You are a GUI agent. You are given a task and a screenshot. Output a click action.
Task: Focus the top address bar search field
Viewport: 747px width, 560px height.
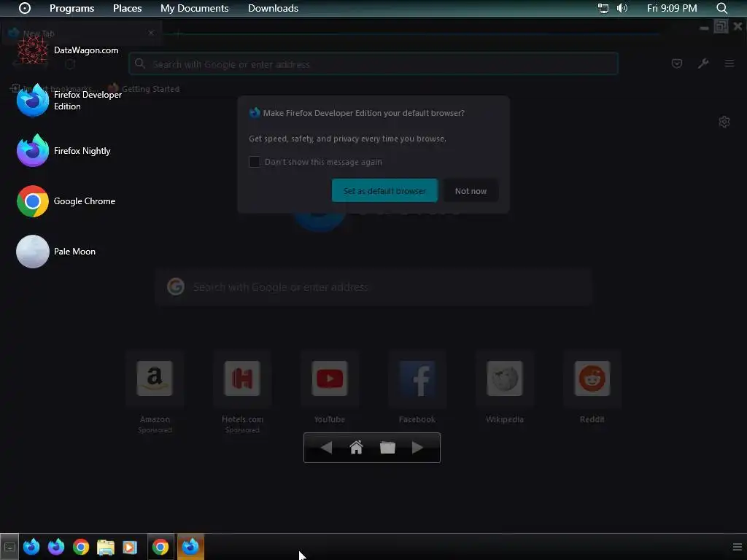tap(373, 64)
